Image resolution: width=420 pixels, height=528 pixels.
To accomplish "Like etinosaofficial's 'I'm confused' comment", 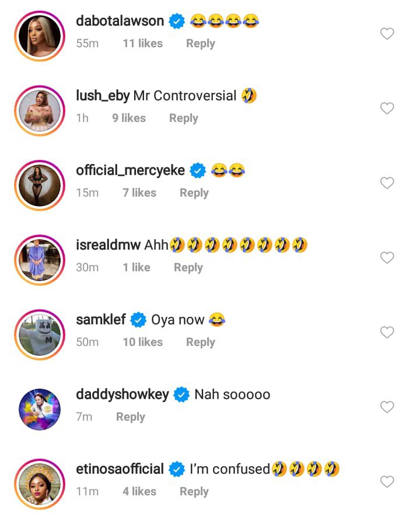I will (x=387, y=482).
